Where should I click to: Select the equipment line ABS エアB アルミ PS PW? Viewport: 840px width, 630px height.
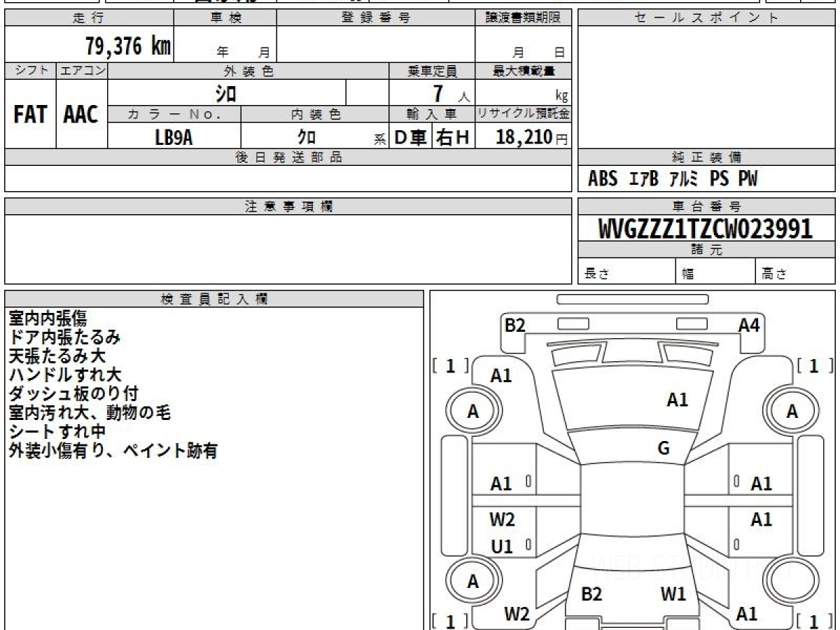673,179
